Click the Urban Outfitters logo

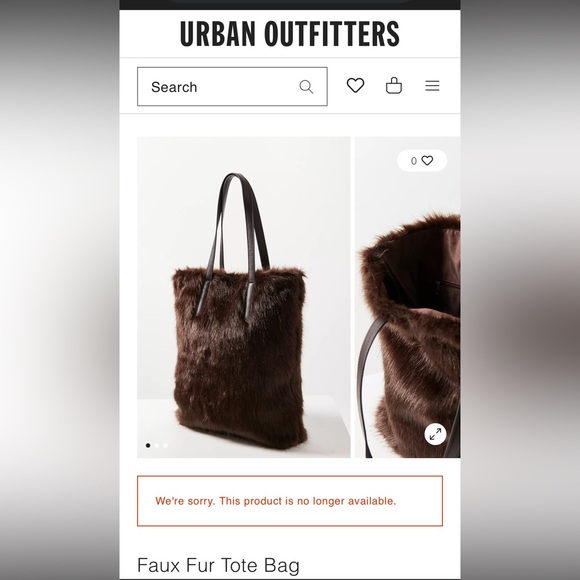click(x=290, y=34)
